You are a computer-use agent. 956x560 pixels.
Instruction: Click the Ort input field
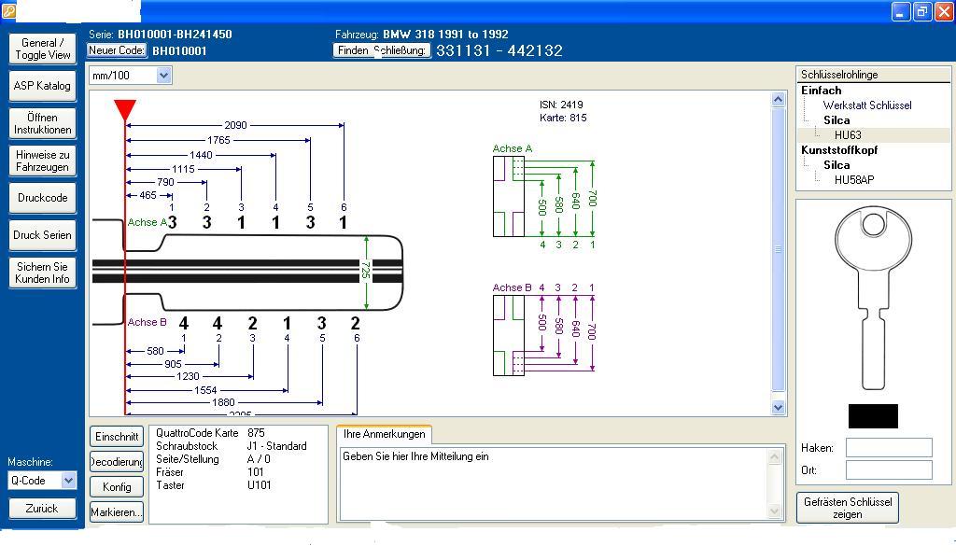tap(888, 469)
